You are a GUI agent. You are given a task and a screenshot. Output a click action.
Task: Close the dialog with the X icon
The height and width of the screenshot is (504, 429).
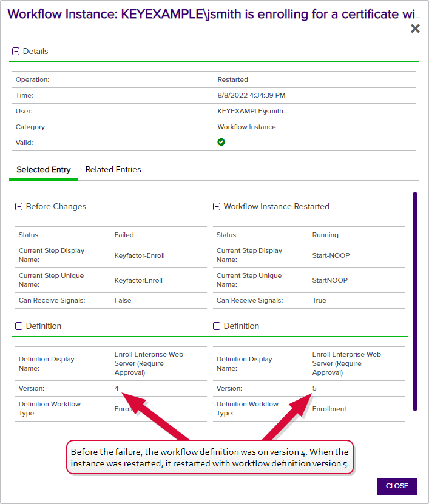415,29
